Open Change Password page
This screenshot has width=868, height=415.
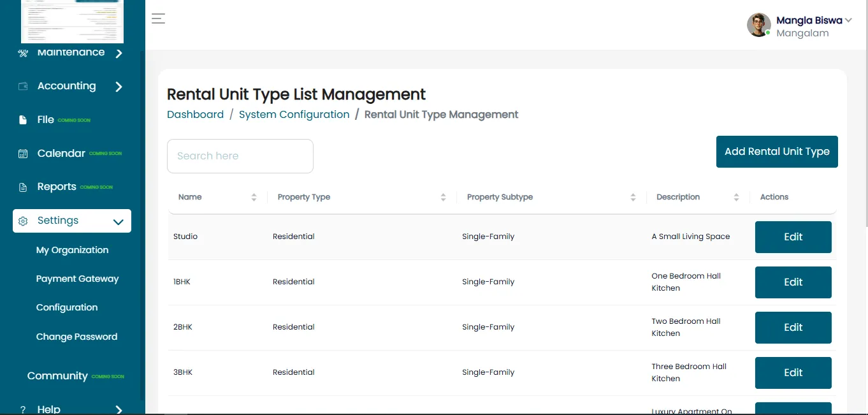tap(76, 337)
